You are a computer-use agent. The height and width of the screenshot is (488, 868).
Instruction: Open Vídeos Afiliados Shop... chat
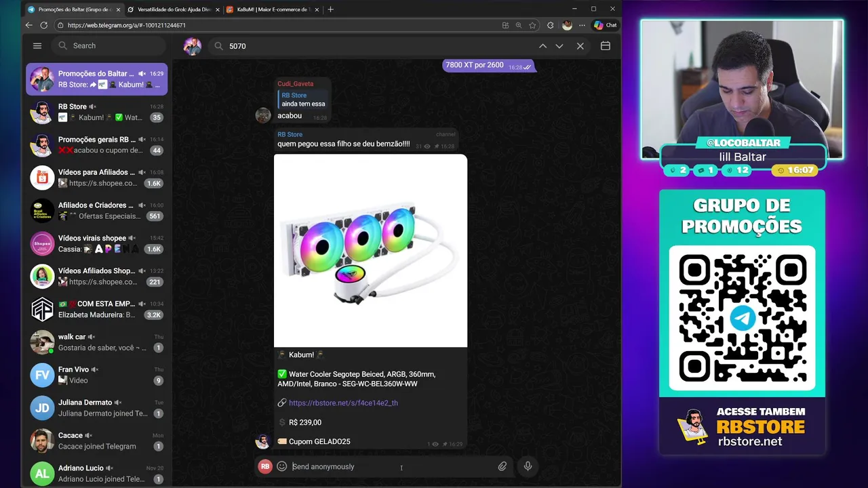97,276
